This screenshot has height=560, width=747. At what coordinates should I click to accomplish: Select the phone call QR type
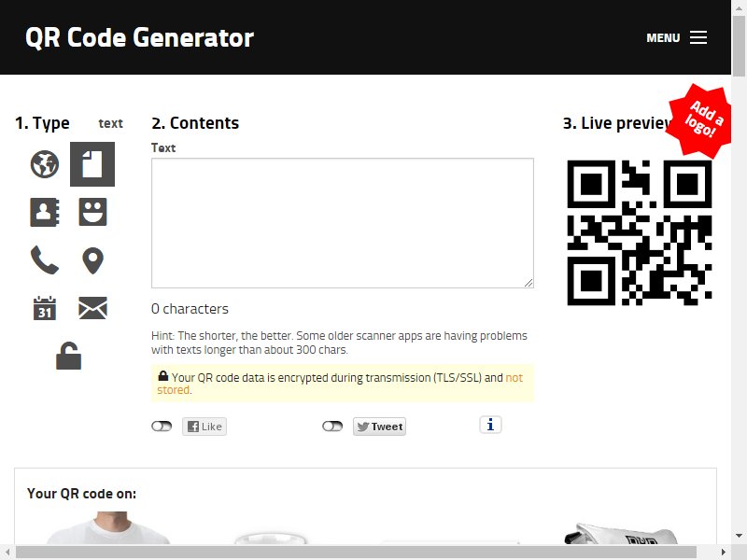point(45,260)
